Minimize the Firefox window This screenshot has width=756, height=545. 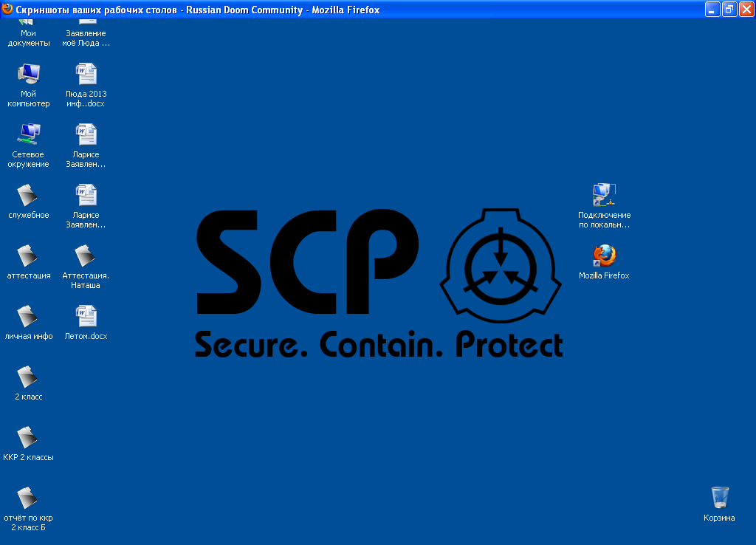[x=712, y=9]
